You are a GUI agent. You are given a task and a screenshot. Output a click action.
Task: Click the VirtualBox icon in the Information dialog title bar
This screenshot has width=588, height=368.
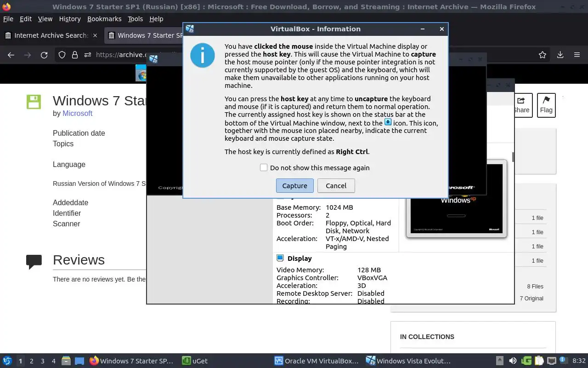coord(190,29)
